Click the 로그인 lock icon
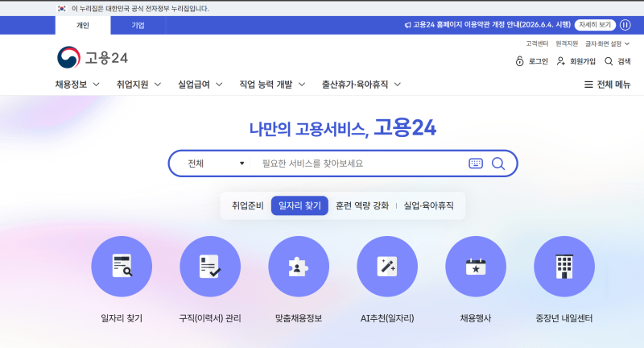 point(519,61)
